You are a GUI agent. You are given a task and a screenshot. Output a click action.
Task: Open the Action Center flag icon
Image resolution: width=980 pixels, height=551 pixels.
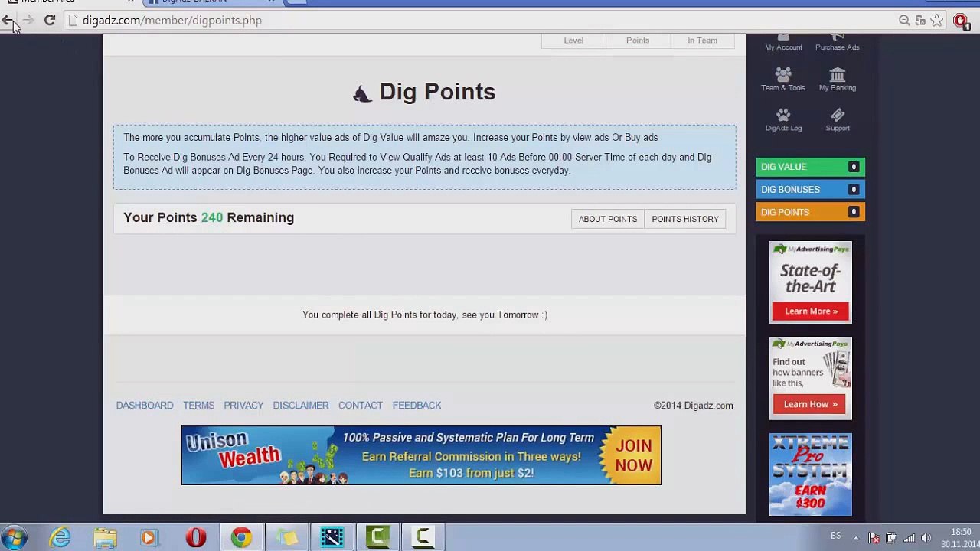[874, 537]
